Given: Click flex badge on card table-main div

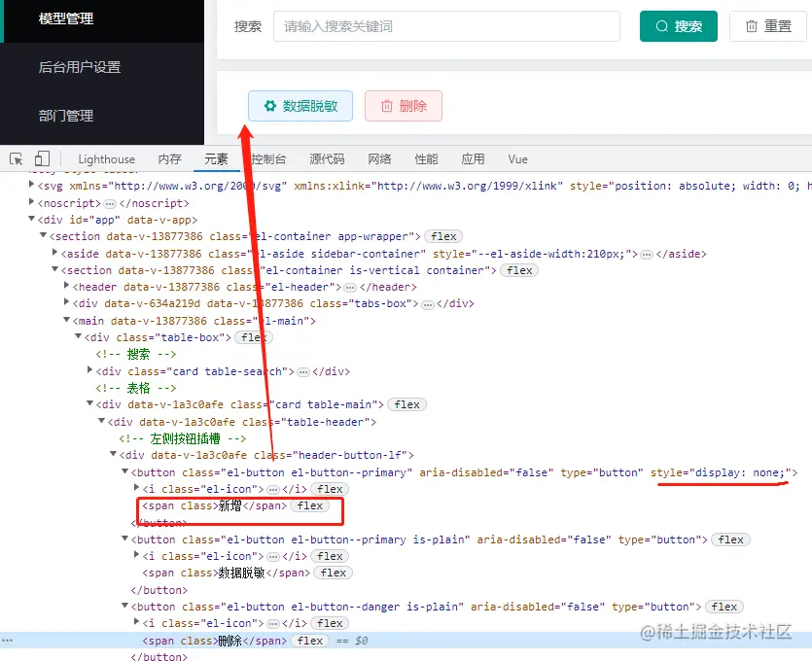Looking at the screenshot, I should pos(407,404).
